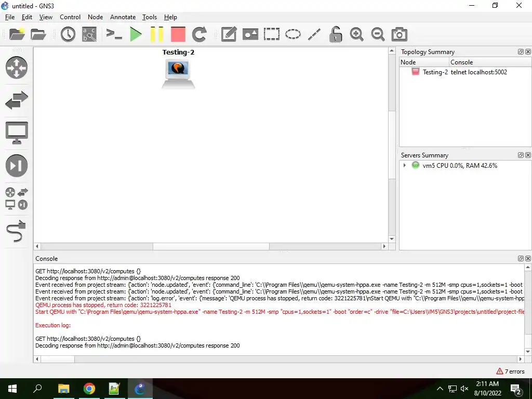Float the Servers Summary panel

tap(521, 155)
